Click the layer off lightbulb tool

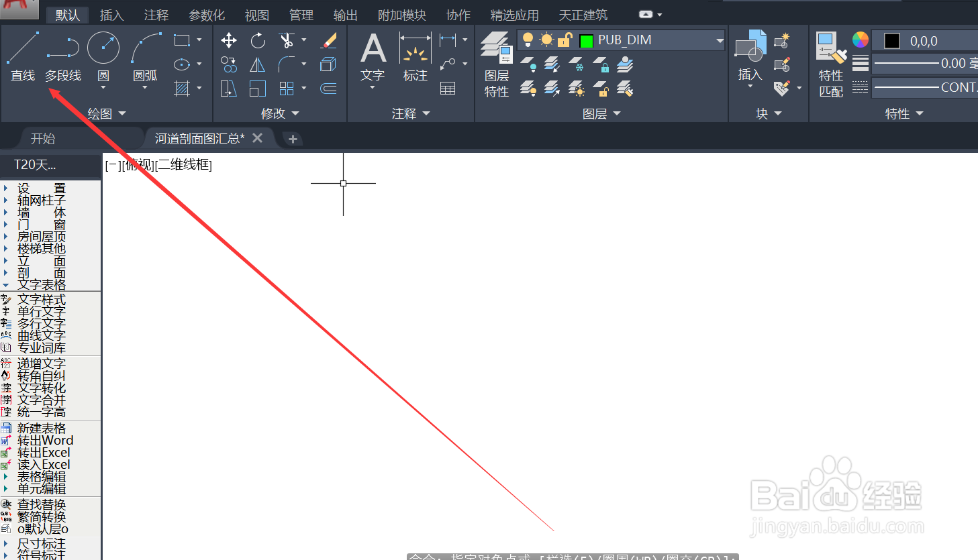528,64
